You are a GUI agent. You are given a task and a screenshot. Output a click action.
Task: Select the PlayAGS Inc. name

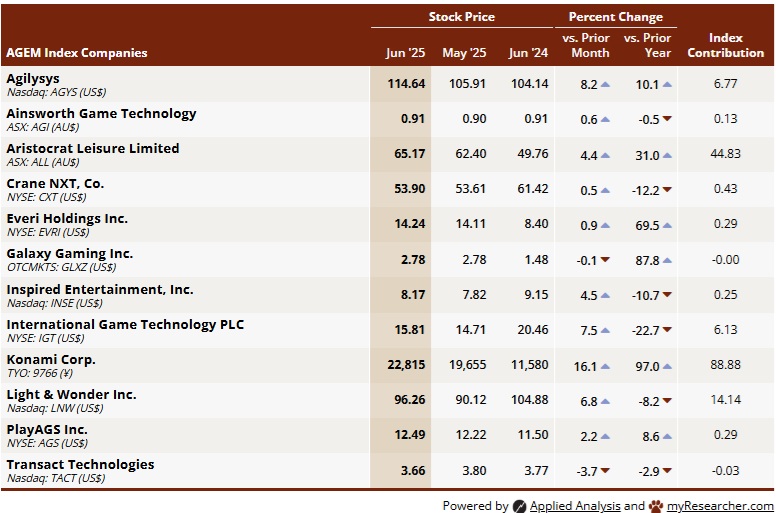click(x=47, y=430)
